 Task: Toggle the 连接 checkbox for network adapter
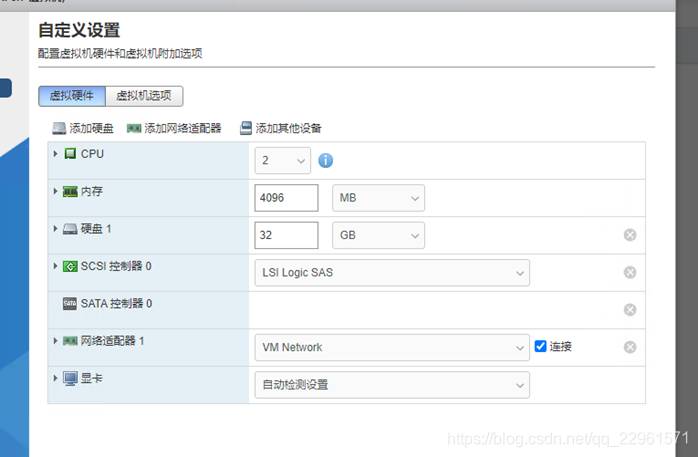pos(540,347)
